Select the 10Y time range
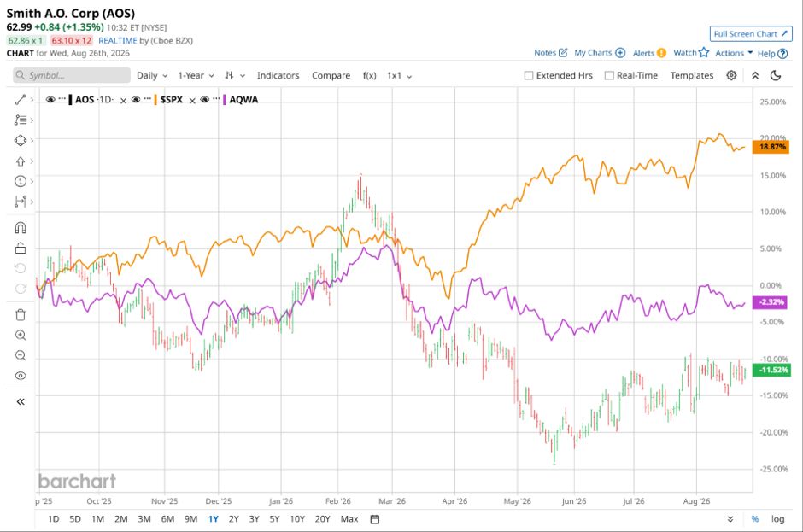 click(297, 518)
